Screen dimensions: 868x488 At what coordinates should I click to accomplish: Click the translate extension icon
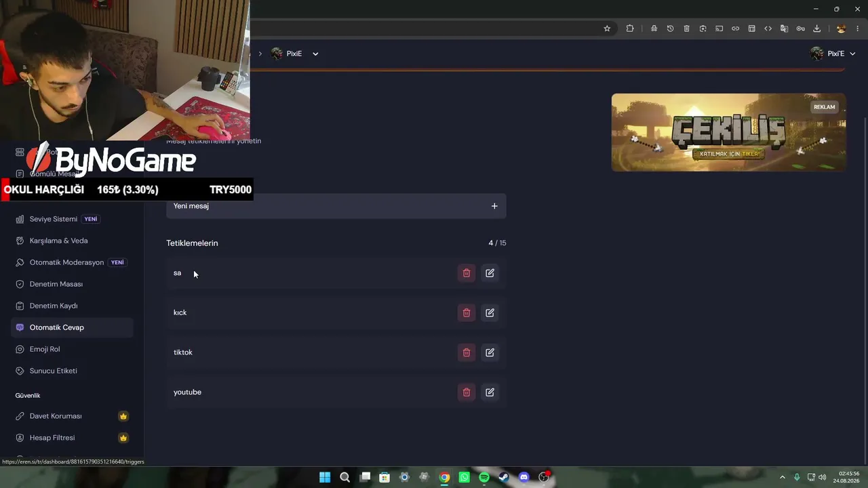[x=784, y=28]
